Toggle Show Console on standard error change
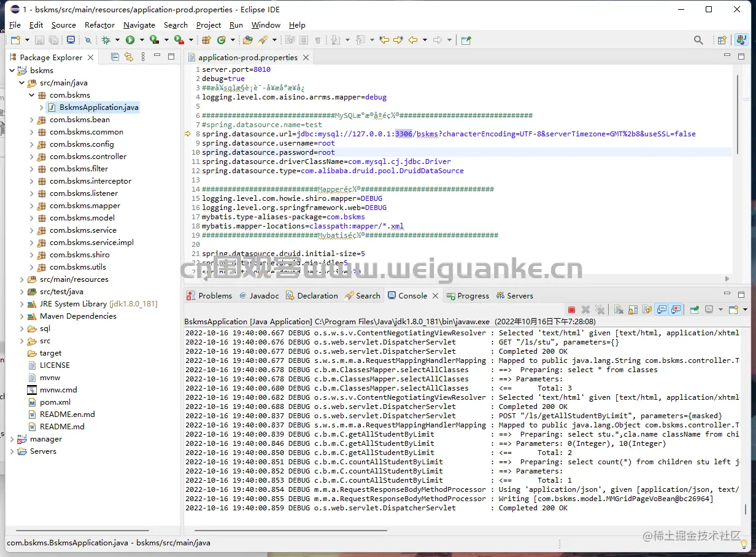 click(x=676, y=310)
